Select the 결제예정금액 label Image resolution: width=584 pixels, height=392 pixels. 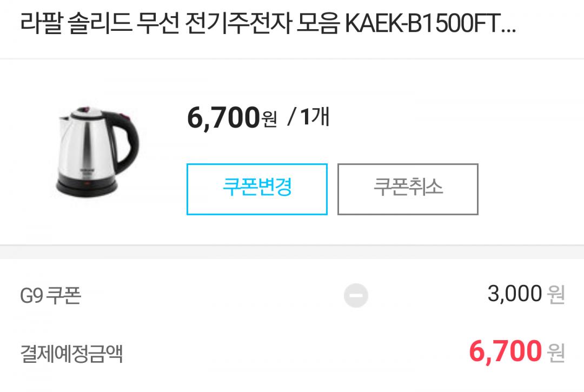tap(71, 353)
